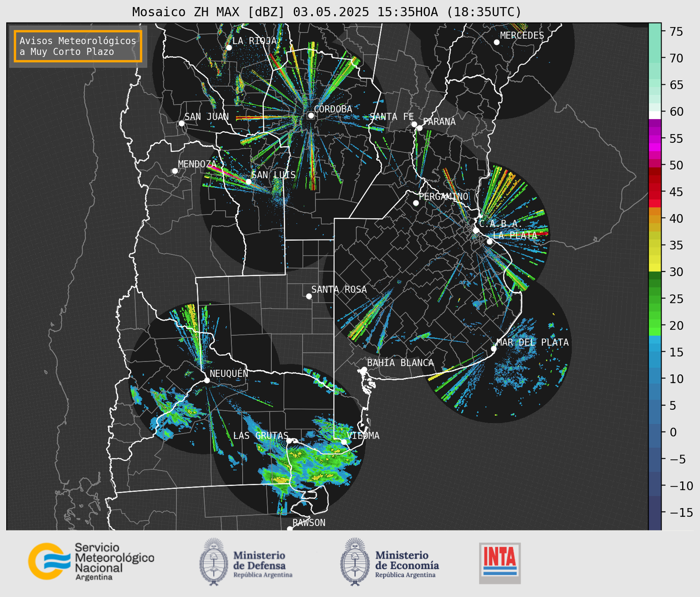Select the Viedma city marker
700x597 pixels.
pyautogui.click(x=344, y=442)
